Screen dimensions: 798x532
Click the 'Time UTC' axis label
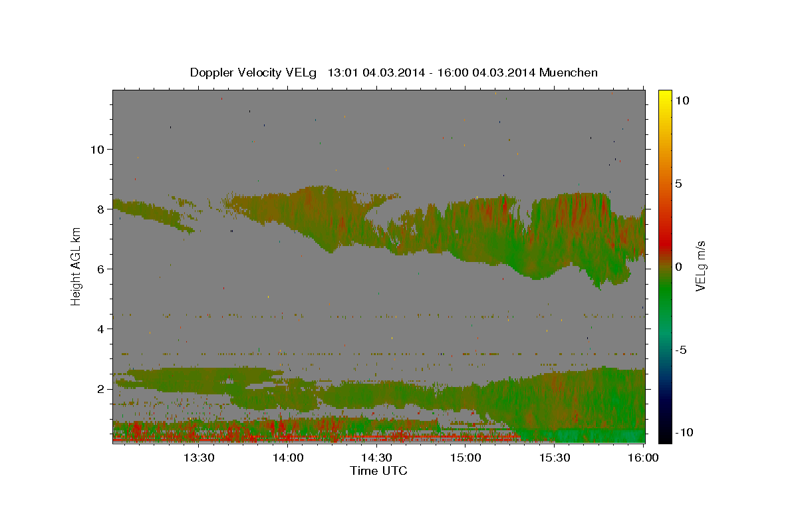tap(378, 471)
